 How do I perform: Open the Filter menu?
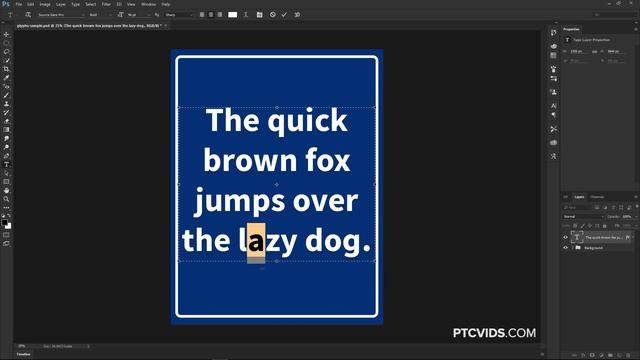click(106, 4)
